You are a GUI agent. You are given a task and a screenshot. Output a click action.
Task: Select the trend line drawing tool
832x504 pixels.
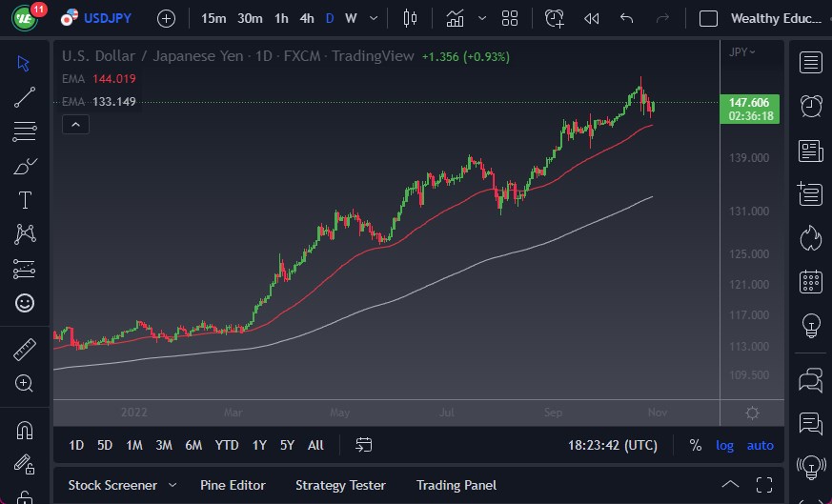tap(26, 96)
